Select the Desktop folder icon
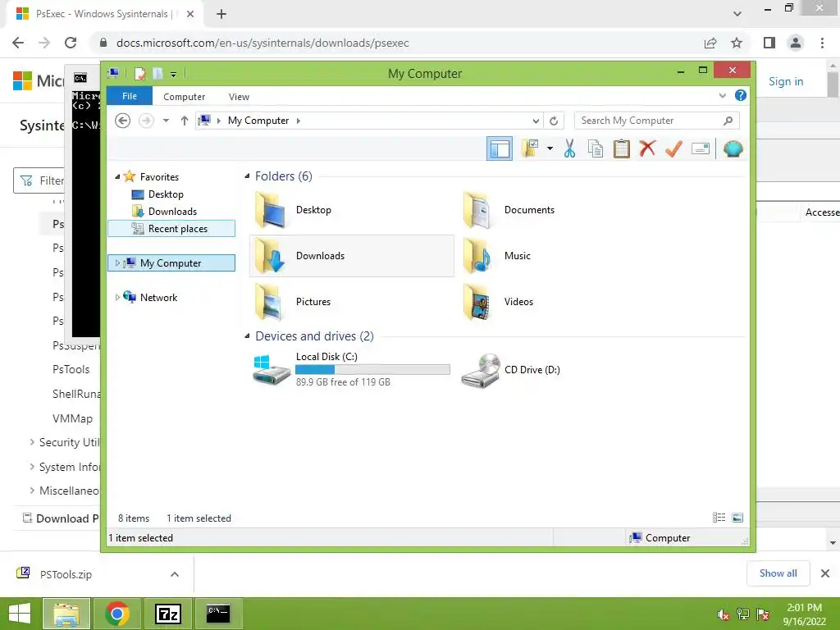This screenshot has width=840, height=630. pyautogui.click(x=271, y=210)
